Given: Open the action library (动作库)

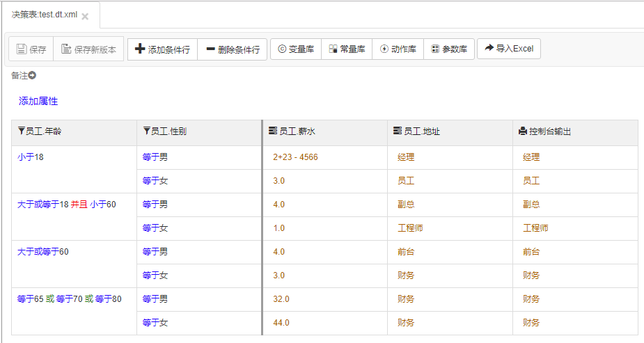Looking at the screenshot, I should click(398, 49).
